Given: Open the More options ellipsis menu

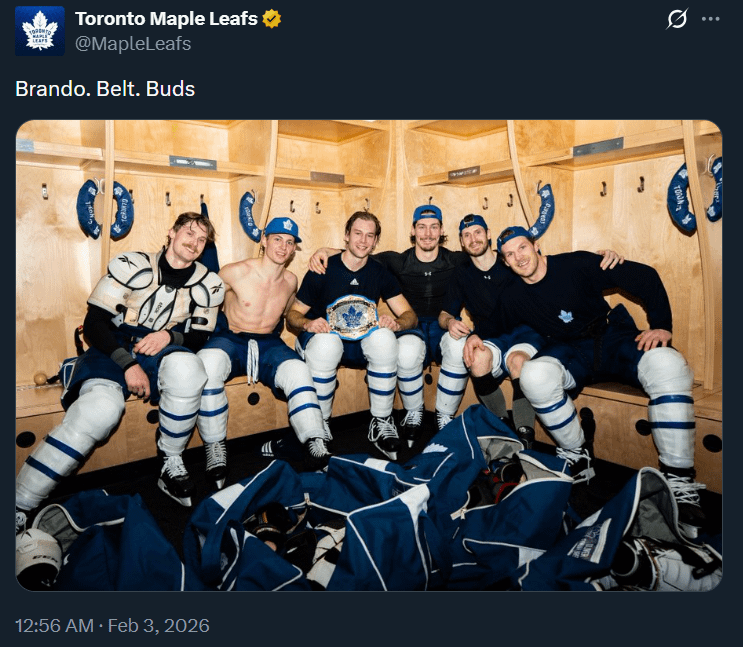Looking at the screenshot, I should pos(711,19).
